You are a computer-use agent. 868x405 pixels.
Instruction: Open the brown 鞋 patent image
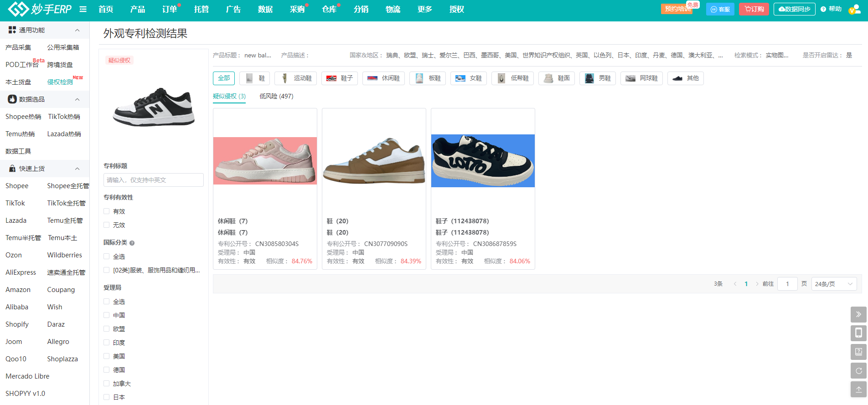(374, 161)
